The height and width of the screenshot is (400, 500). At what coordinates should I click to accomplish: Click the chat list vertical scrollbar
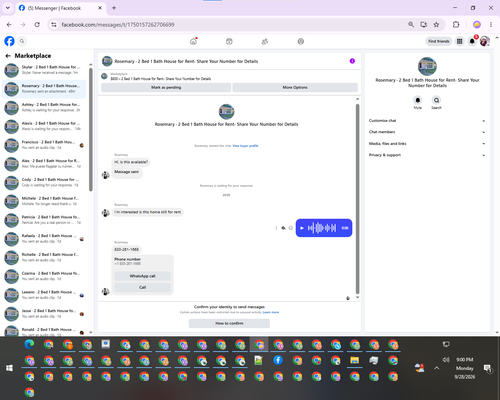tap(91, 130)
